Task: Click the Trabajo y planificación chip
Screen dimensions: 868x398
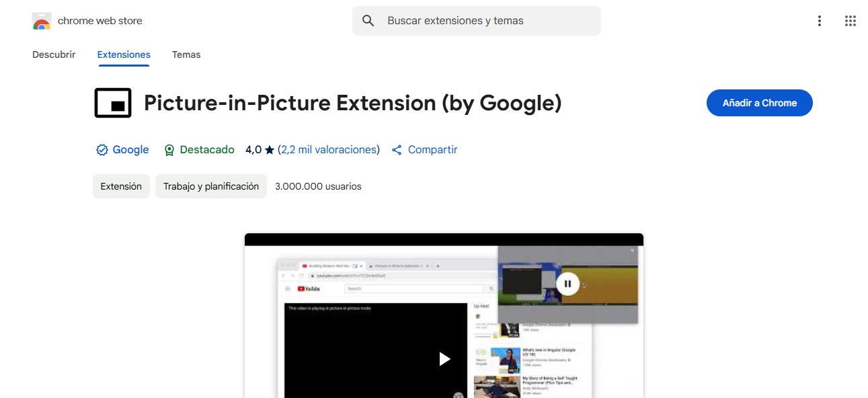Action: (211, 186)
